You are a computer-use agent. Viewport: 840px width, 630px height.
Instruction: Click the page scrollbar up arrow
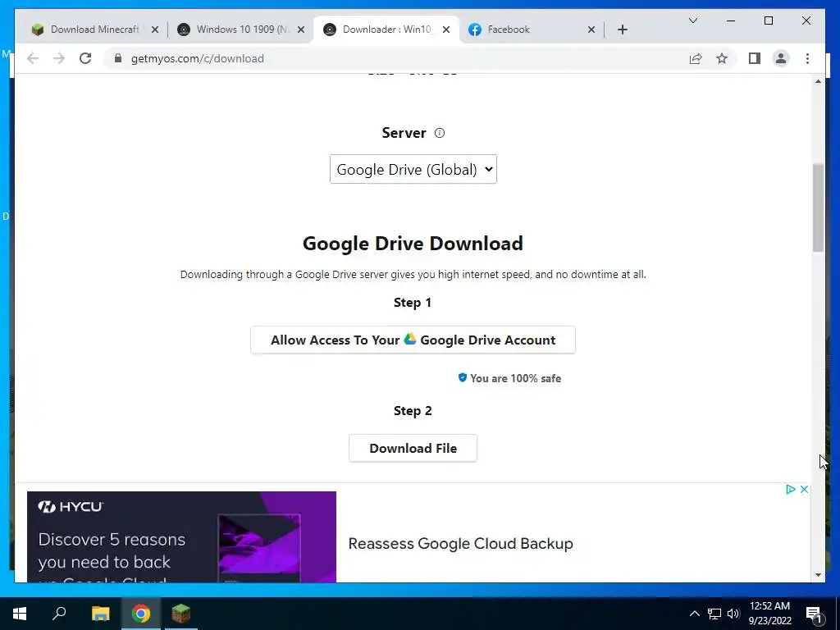click(x=818, y=81)
